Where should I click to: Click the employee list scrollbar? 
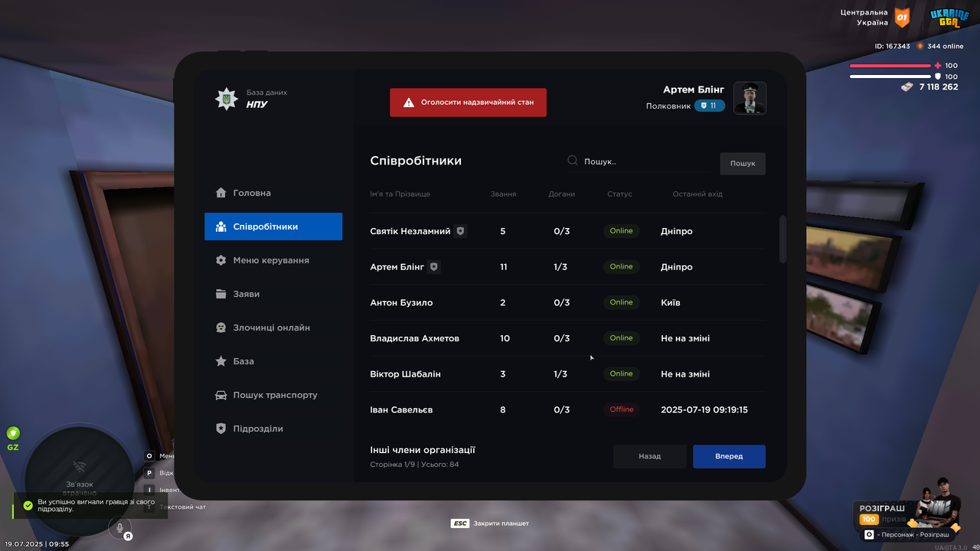tap(782, 239)
